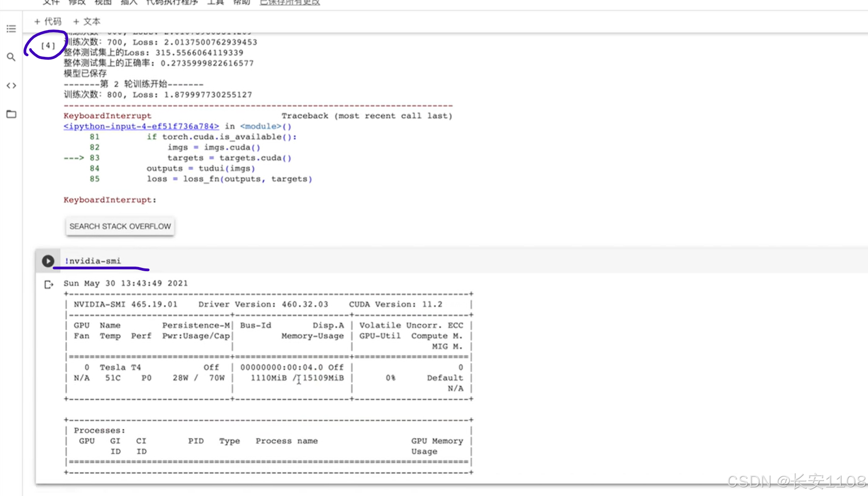The width and height of the screenshot is (868, 496).
Task: Click the '0%' GPU utilization value
Action: pyautogui.click(x=391, y=378)
